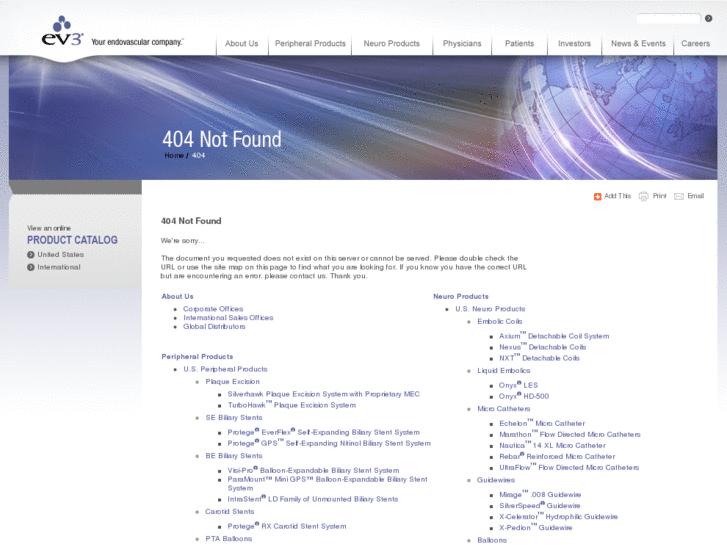
Task: Open the Peripheral Products menu
Action: [x=310, y=44]
